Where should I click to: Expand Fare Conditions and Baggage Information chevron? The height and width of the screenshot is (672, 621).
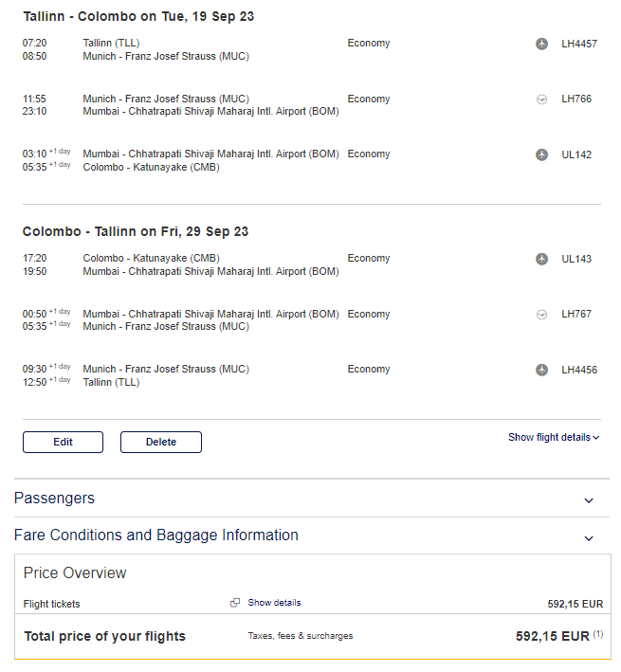(x=589, y=537)
